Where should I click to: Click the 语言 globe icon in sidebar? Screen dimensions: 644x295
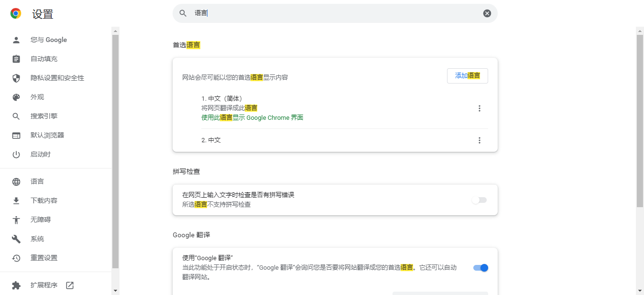click(x=16, y=182)
